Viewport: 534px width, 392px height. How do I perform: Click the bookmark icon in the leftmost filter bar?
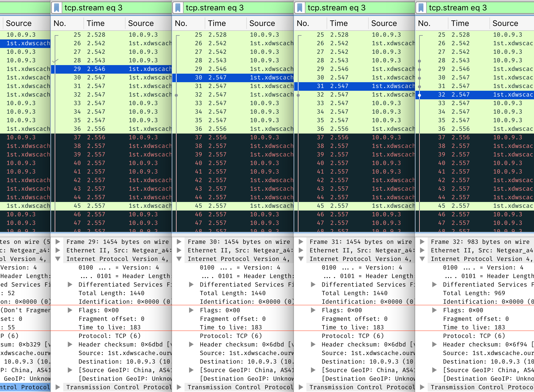click(57, 8)
